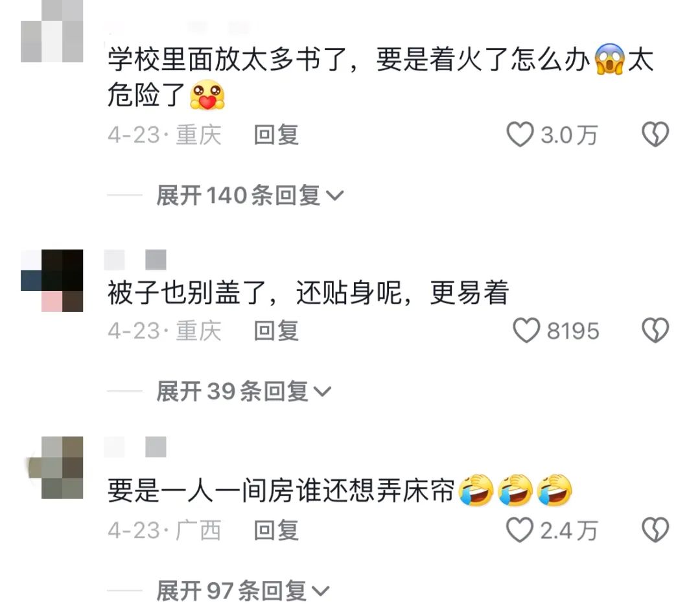Tap the 要是一人一间房 comment text
Viewport: 700px width, 610px height.
(281, 490)
